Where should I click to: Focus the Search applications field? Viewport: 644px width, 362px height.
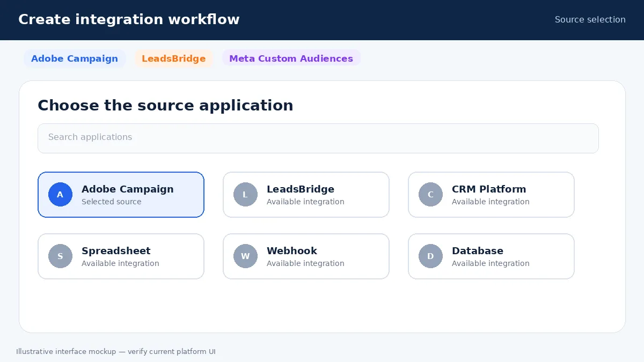point(318,138)
